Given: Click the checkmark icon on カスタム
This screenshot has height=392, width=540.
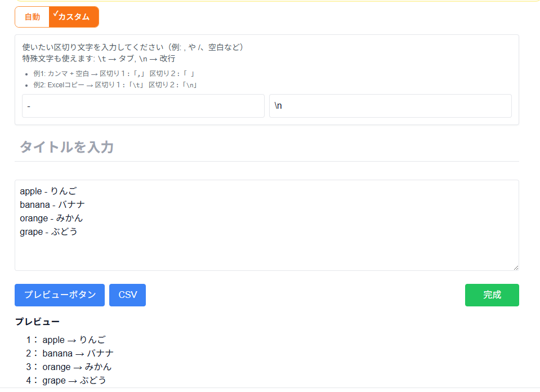Looking at the screenshot, I should click(55, 12).
